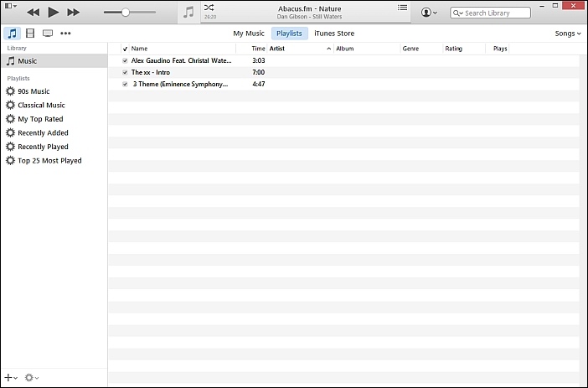Toggle the shuffle icon
The width and height of the screenshot is (588, 388).
pyautogui.click(x=209, y=8)
